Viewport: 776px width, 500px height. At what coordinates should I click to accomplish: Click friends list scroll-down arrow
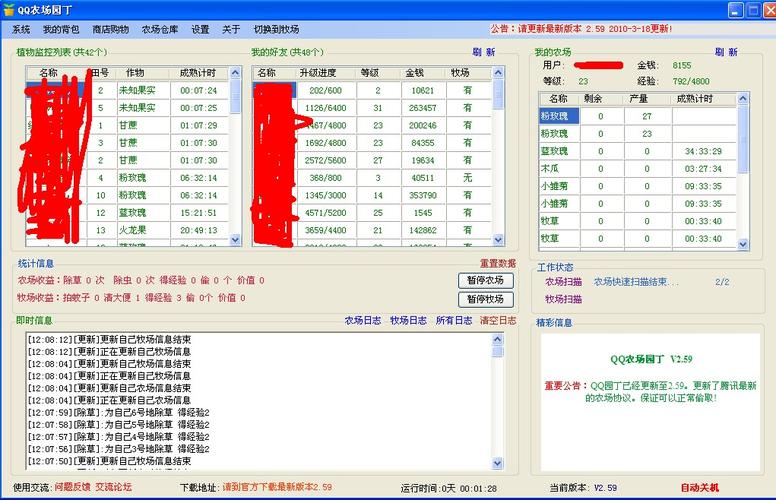point(498,240)
